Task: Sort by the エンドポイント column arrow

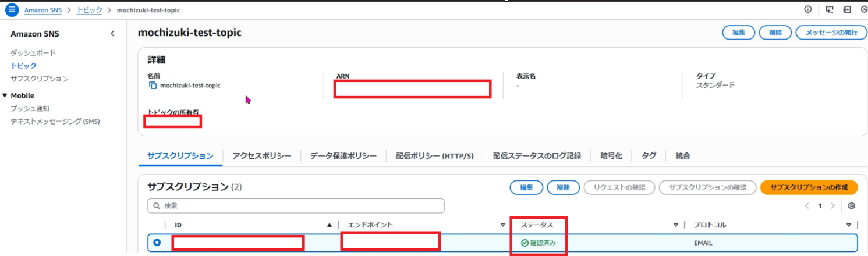Action: [x=502, y=225]
